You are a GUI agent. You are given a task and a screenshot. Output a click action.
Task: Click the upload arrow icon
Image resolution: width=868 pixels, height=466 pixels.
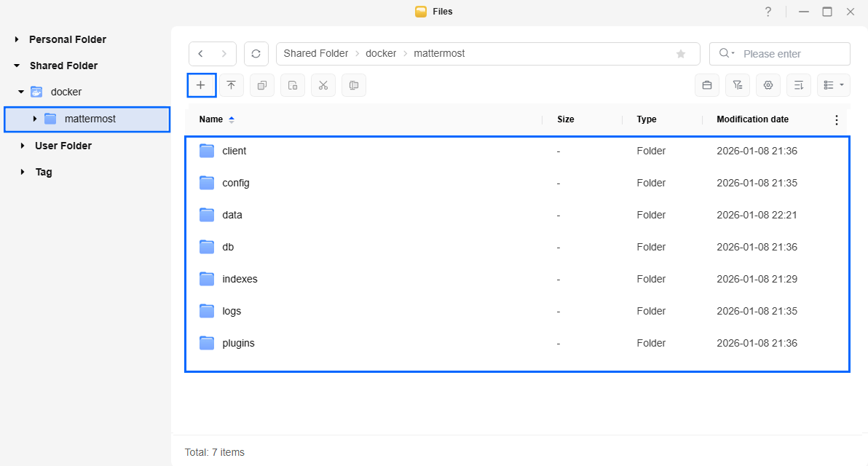pos(231,85)
